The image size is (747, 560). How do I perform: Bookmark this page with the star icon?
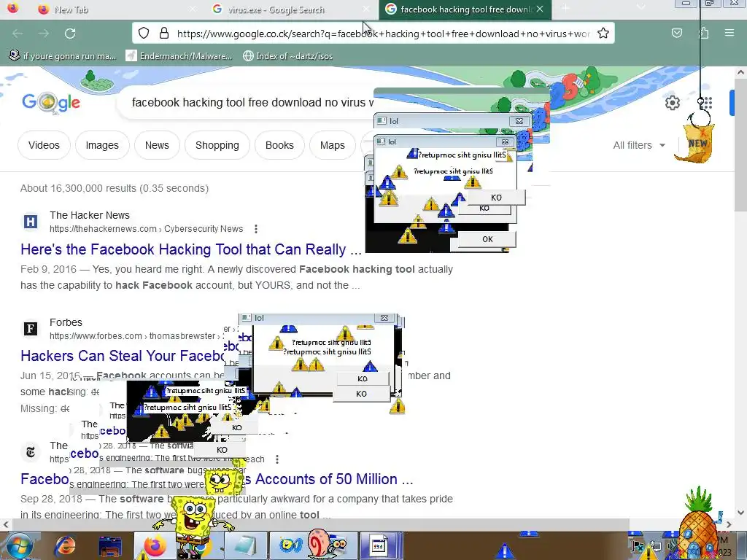coord(603,33)
